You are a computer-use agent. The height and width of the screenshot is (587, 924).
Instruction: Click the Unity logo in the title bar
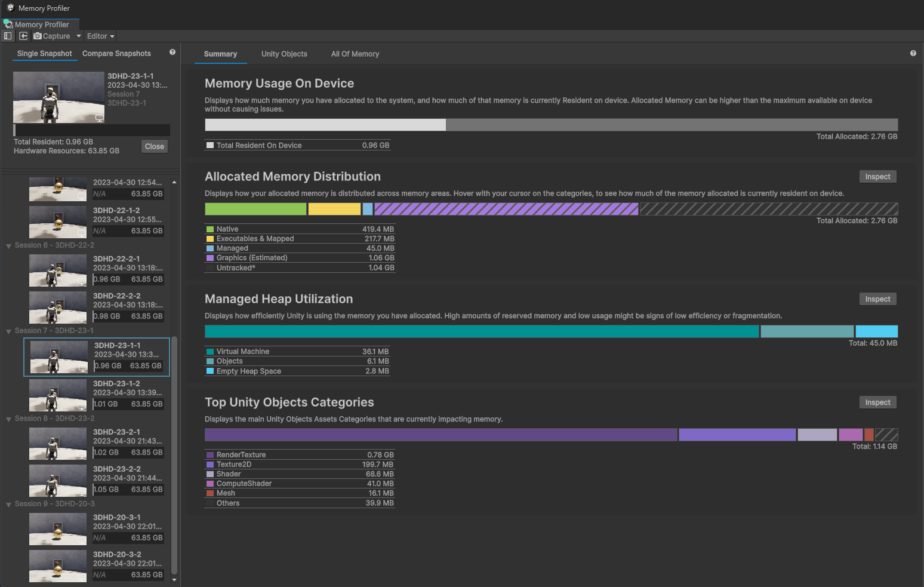click(x=10, y=8)
